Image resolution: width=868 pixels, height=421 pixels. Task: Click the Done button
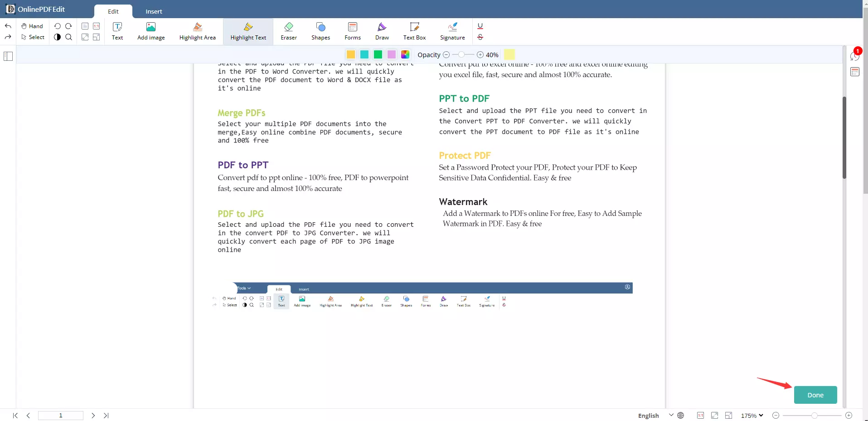[x=815, y=395]
